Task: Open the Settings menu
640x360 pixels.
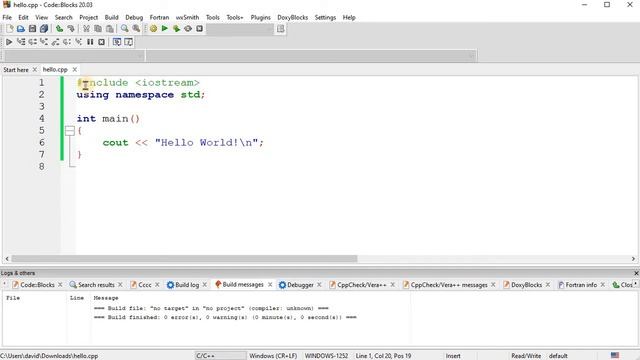Action: (x=325, y=18)
